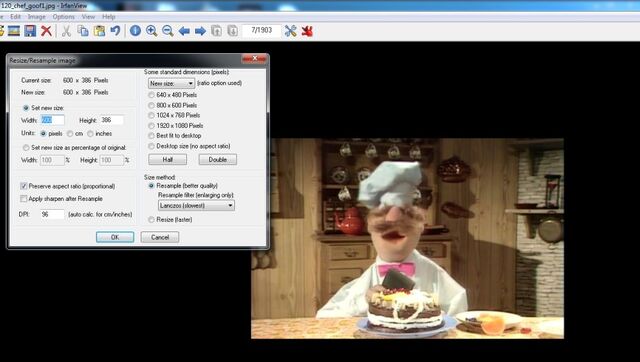Click the Cancel button

[x=160, y=237]
